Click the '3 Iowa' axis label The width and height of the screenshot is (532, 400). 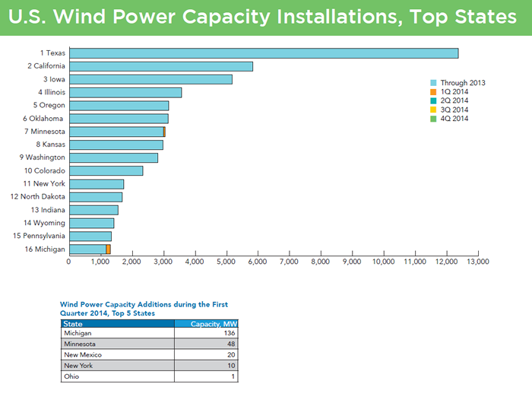(x=54, y=79)
